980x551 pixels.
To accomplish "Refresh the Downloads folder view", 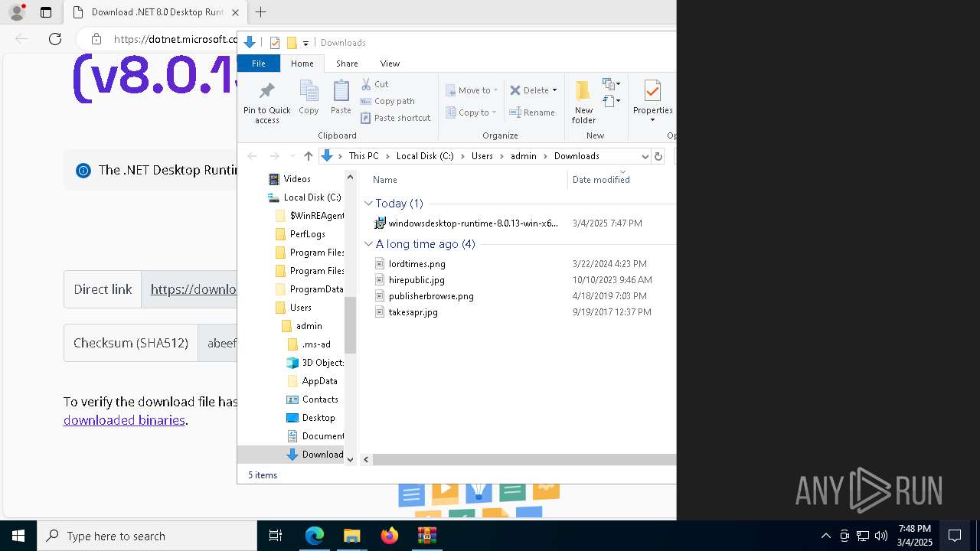I will coord(658,156).
